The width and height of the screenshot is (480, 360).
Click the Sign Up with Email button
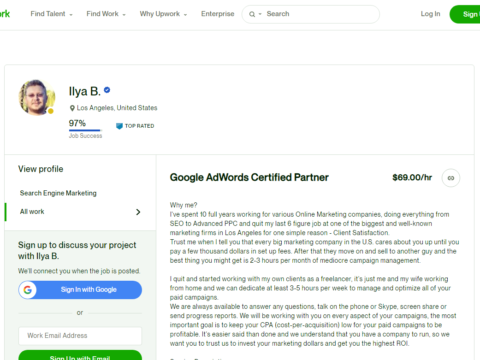tap(80, 355)
